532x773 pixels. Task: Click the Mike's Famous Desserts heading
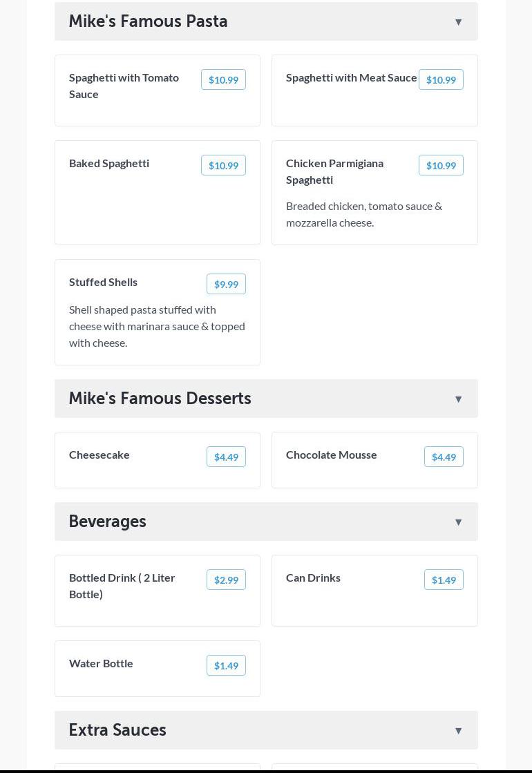coord(160,399)
